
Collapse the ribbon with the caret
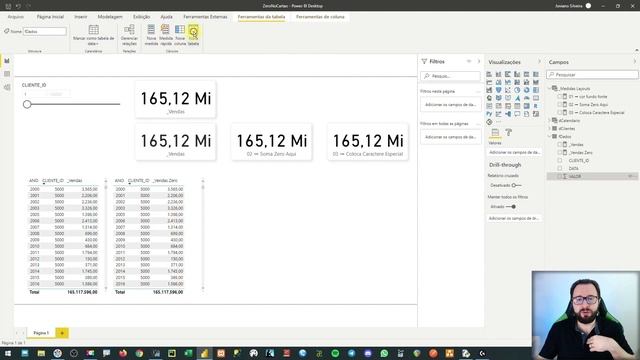[637, 50]
